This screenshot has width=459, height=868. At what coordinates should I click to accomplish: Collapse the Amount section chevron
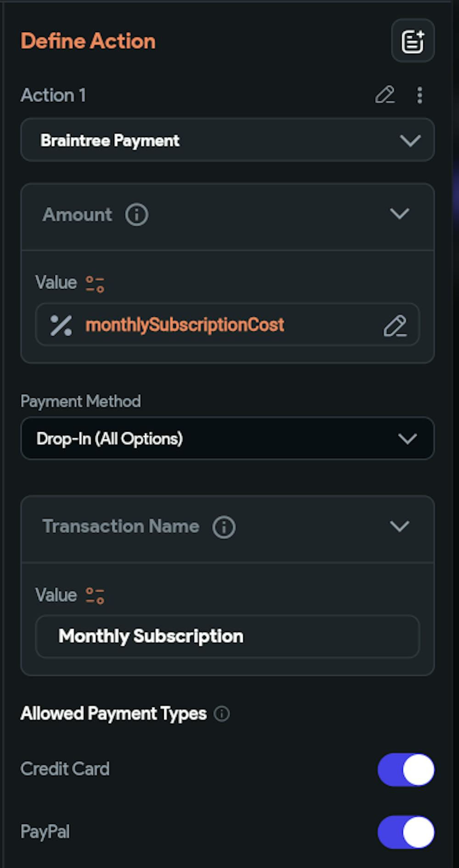(x=399, y=214)
